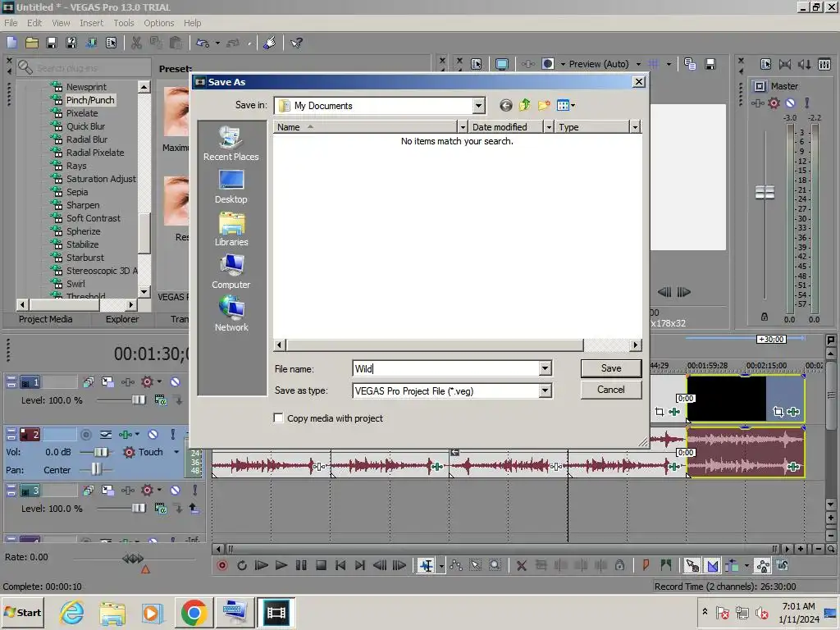Open the File menu
The height and width of the screenshot is (630, 840).
tap(11, 23)
